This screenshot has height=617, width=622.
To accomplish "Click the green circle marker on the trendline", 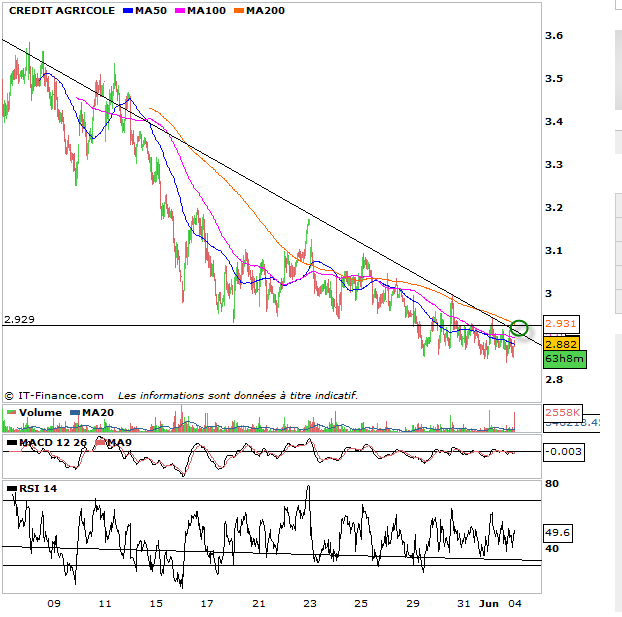I will [x=519, y=328].
